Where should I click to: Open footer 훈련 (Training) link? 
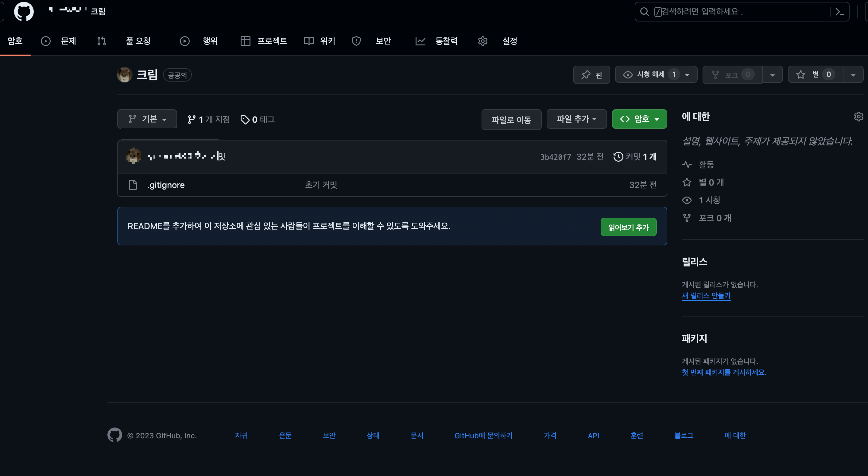point(637,435)
